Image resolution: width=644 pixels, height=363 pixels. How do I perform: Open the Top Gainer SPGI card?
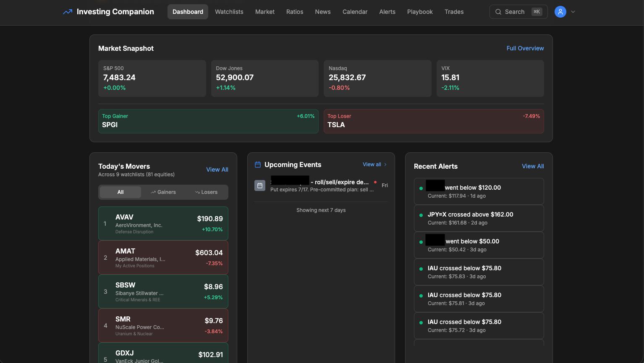coord(208,121)
